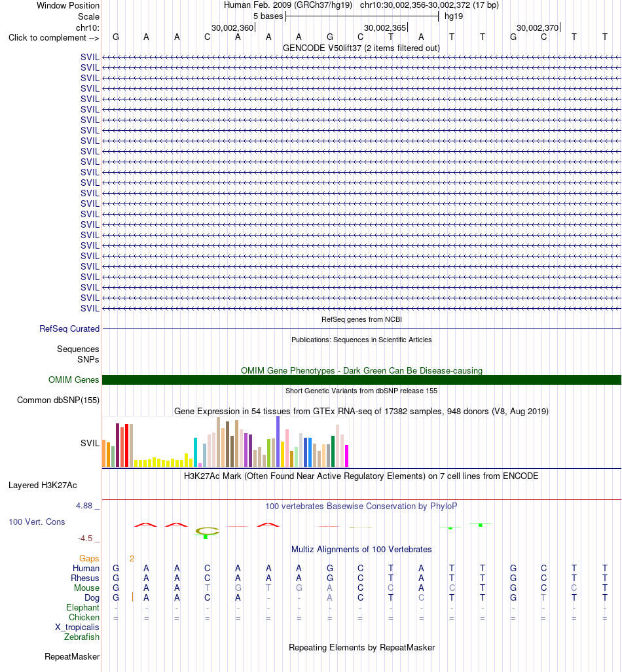622x672 pixels.
Task: Click the "Scale" track label
Action: point(88,17)
